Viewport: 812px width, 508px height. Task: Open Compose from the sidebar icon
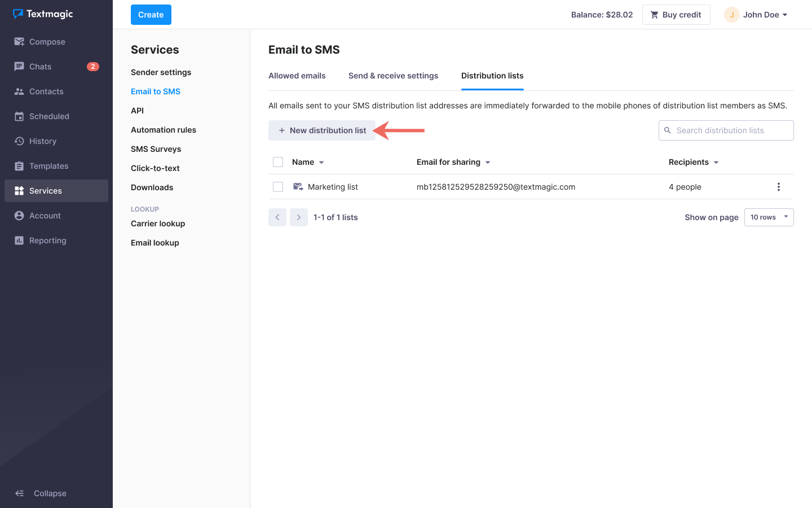pos(19,42)
